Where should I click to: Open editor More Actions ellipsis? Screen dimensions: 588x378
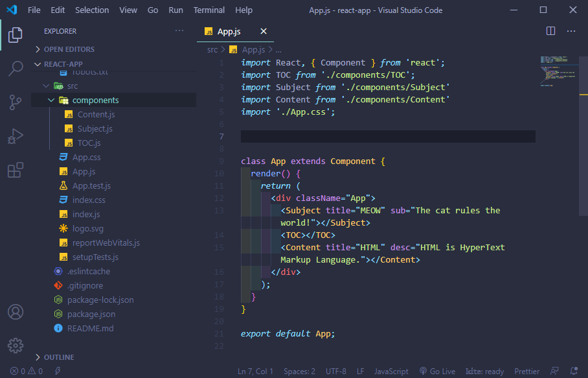[571, 31]
